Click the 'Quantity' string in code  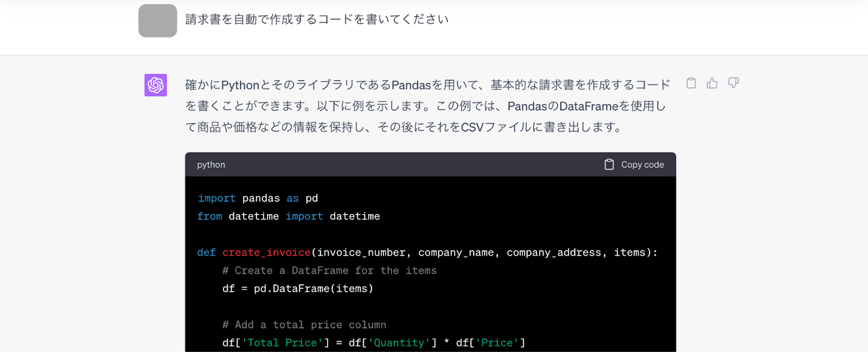click(399, 343)
